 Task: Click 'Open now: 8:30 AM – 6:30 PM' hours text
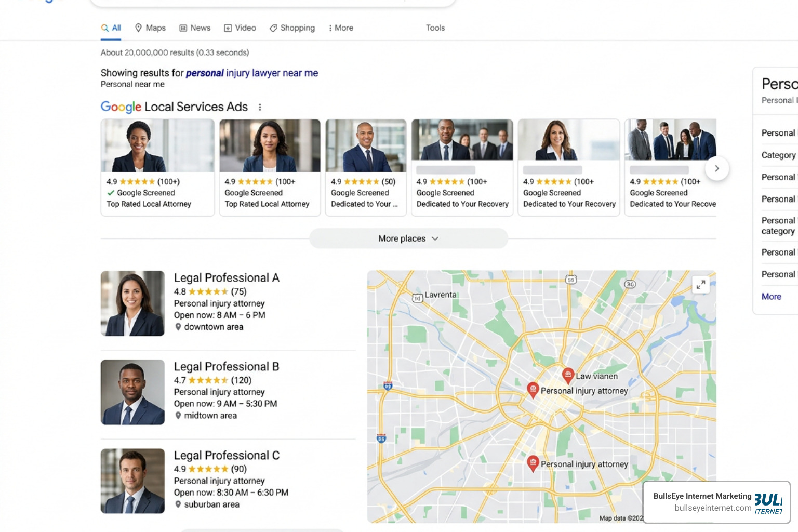click(x=231, y=493)
